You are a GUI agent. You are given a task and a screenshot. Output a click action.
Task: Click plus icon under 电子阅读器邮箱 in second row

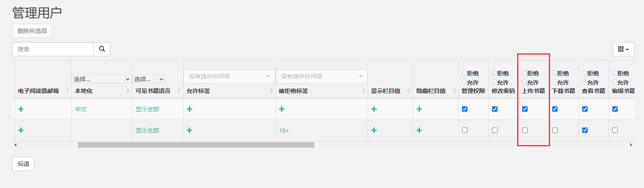(x=21, y=130)
